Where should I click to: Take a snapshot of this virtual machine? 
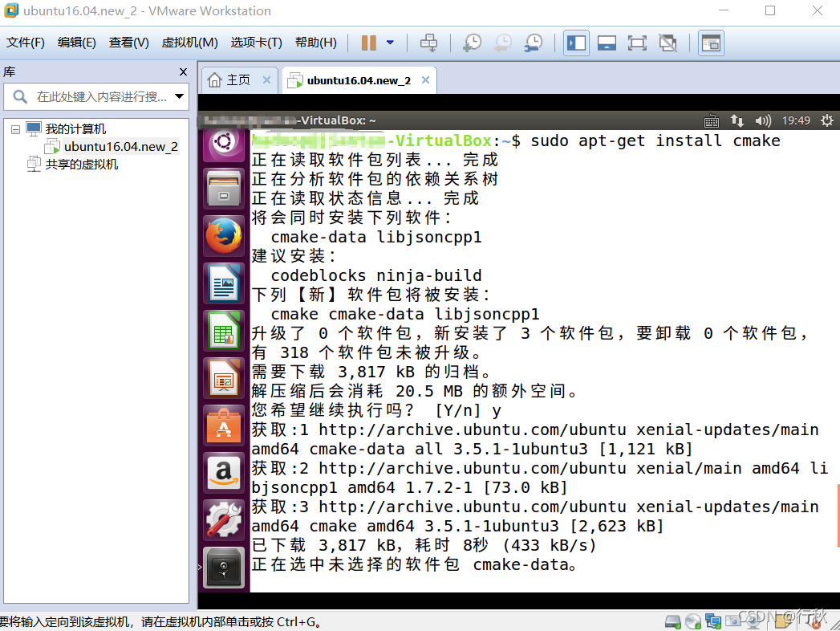click(472, 43)
